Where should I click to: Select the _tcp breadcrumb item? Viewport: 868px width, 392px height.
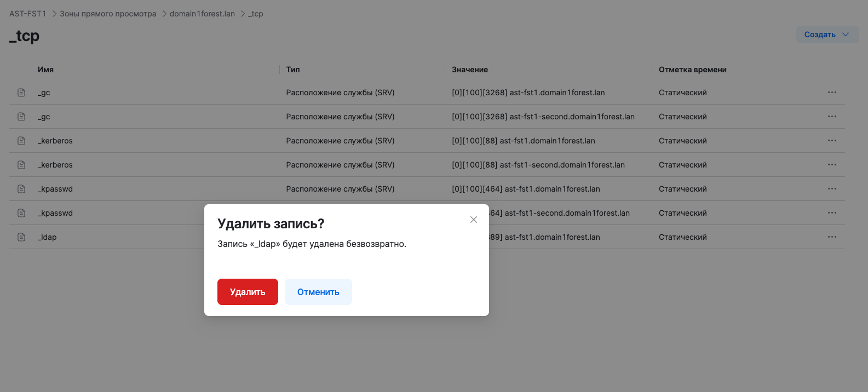[x=256, y=14]
